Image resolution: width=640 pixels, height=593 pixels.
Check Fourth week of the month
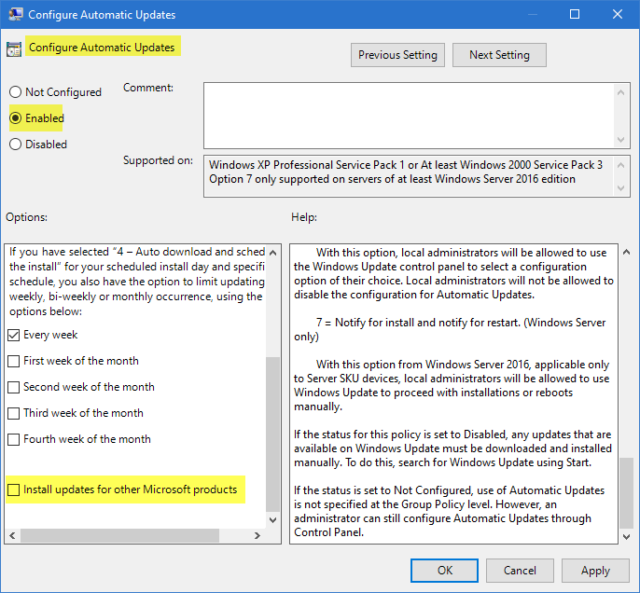click(x=13, y=439)
